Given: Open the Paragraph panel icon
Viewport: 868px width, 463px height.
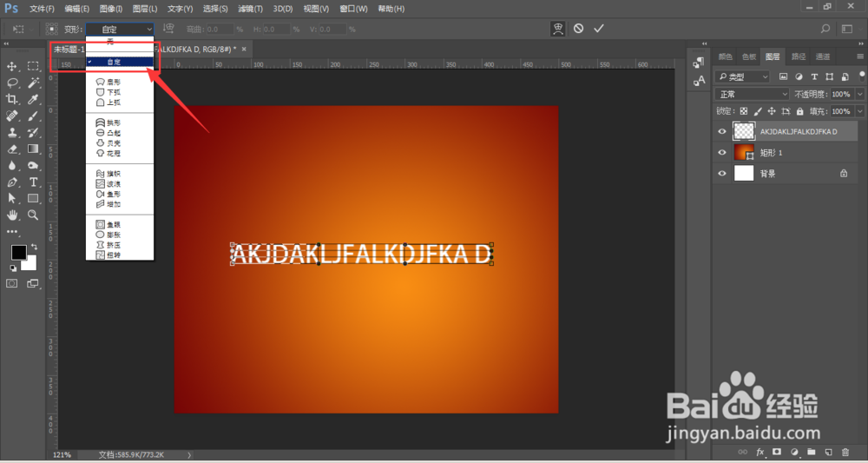Looking at the screenshot, I should [x=699, y=63].
